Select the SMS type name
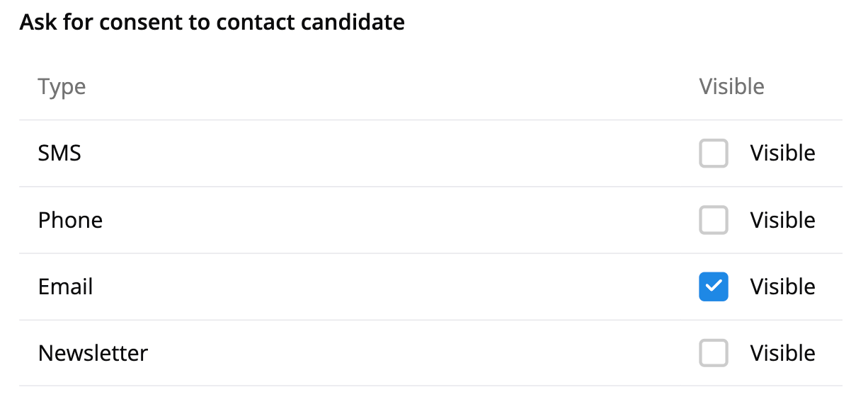Image resolution: width=868 pixels, height=399 pixels. (x=59, y=154)
